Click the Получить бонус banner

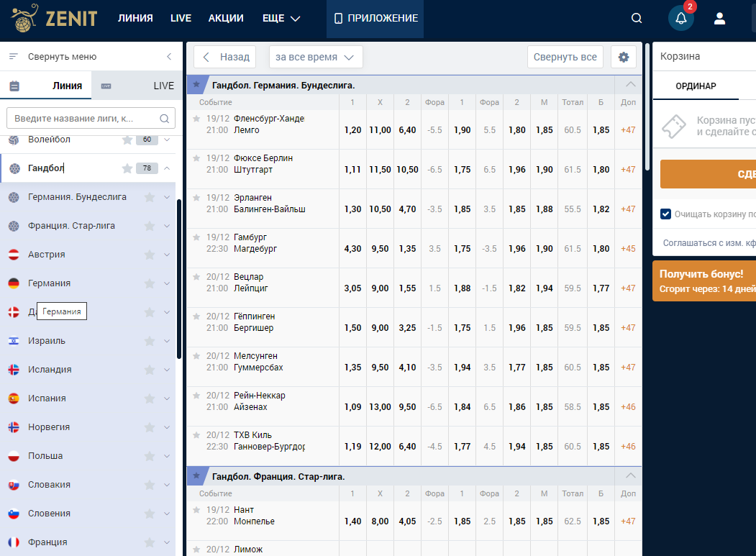704,281
